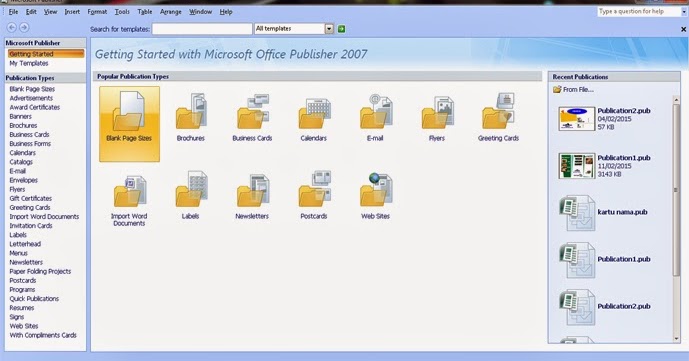Open the Edit menu
The height and width of the screenshot is (361, 689).
pyautogui.click(x=31, y=12)
